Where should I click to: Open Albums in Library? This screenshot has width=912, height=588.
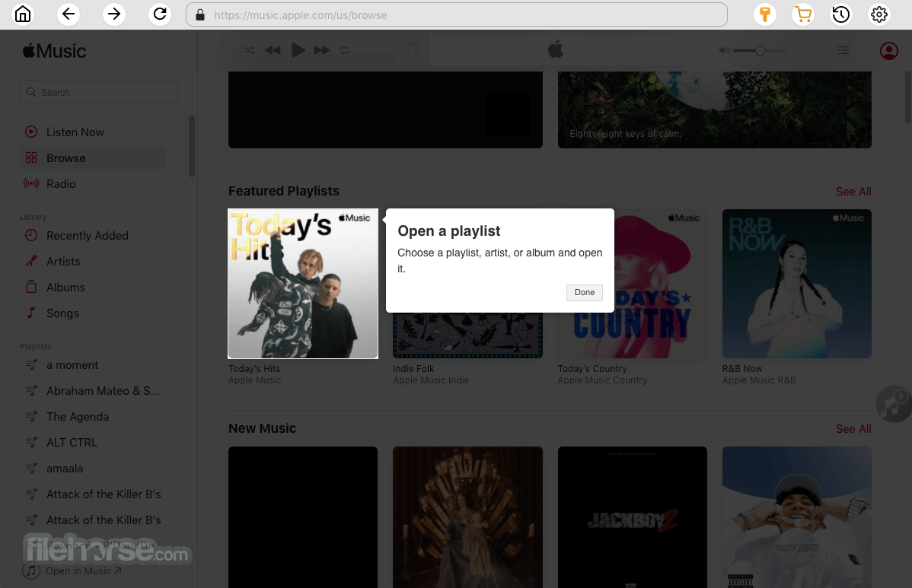(93, 287)
